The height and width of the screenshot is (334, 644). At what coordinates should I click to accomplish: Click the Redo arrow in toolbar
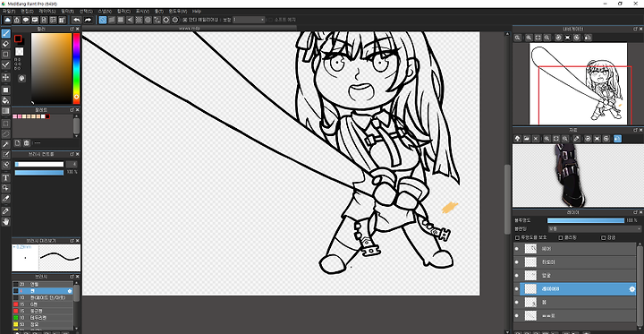coord(88,20)
